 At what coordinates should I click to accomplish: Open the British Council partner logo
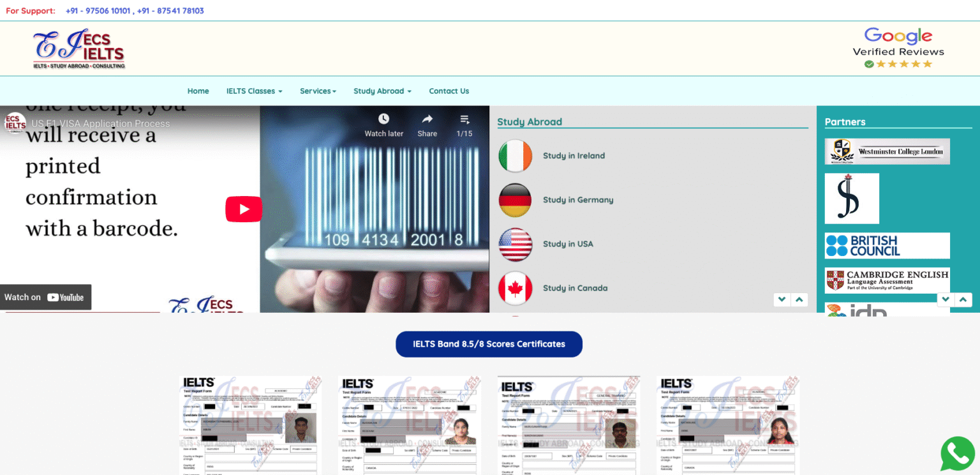(x=887, y=245)
